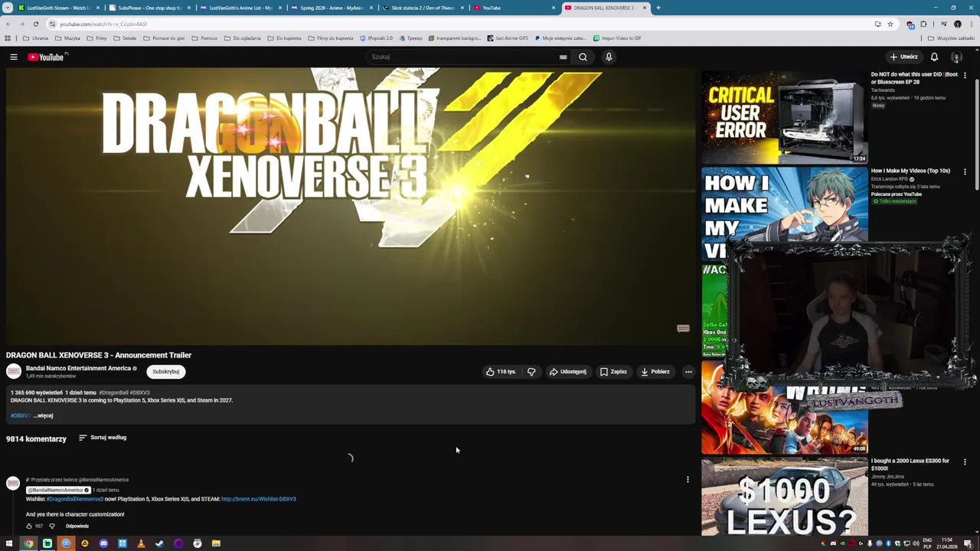Reload the page with the refresh icon
This screenshot has width=980, height=551.
(x=35, y=24)
